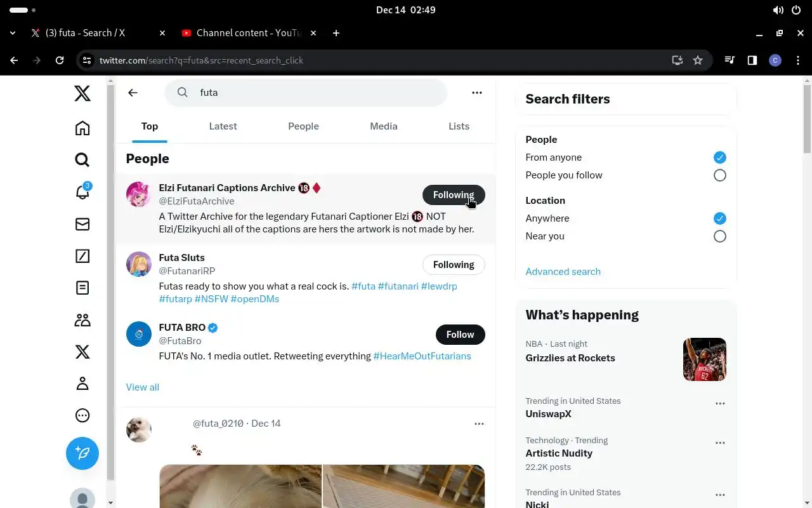Click Following button for ElziFutaArchive
Image resolution: width=812 pixels, height=508 pixels.
point(454,195)
